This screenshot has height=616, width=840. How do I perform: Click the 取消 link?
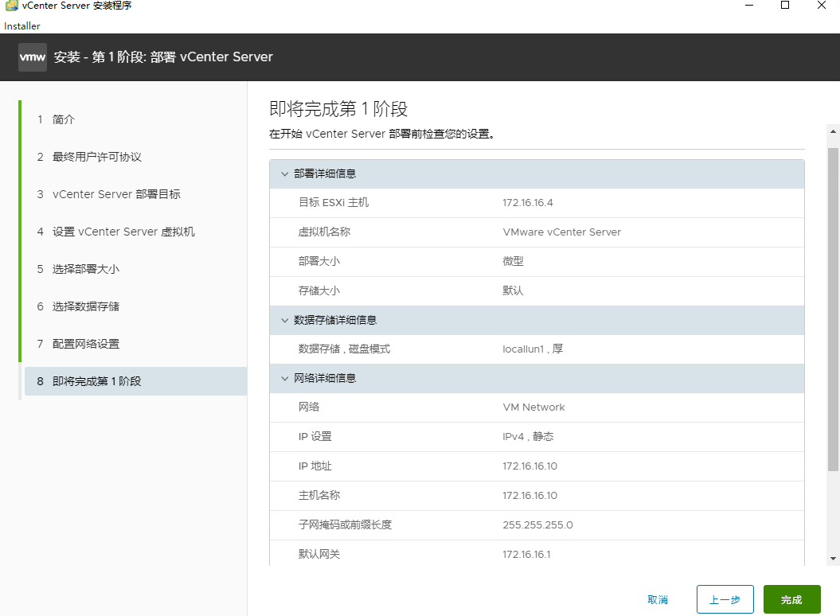pos(658,600)
